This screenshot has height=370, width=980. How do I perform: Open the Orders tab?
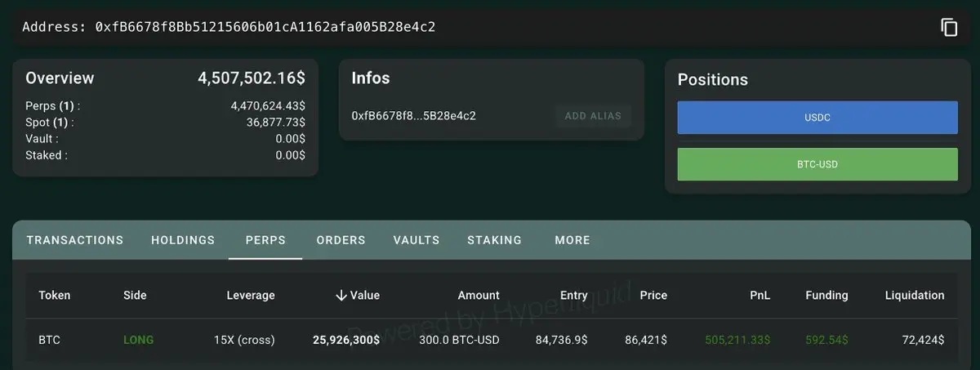[341, 240]
